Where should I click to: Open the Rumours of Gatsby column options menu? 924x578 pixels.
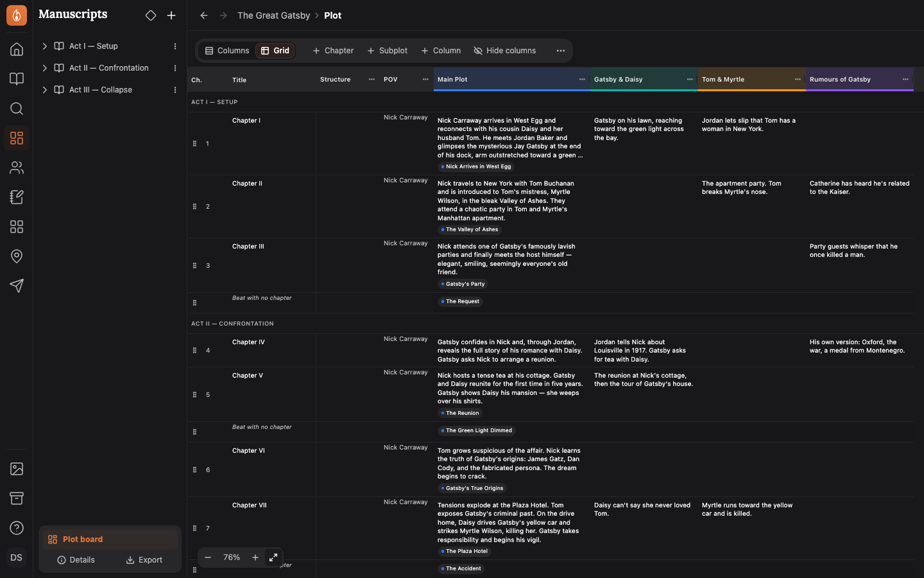click(905, 80)
